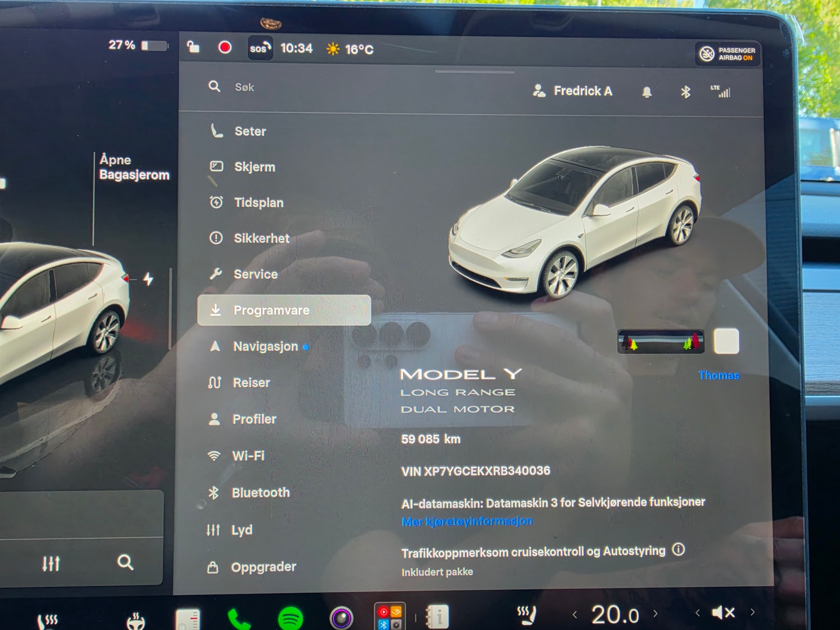Launch the Spotify app
This screenshot has height=630, width=840.
290,618
